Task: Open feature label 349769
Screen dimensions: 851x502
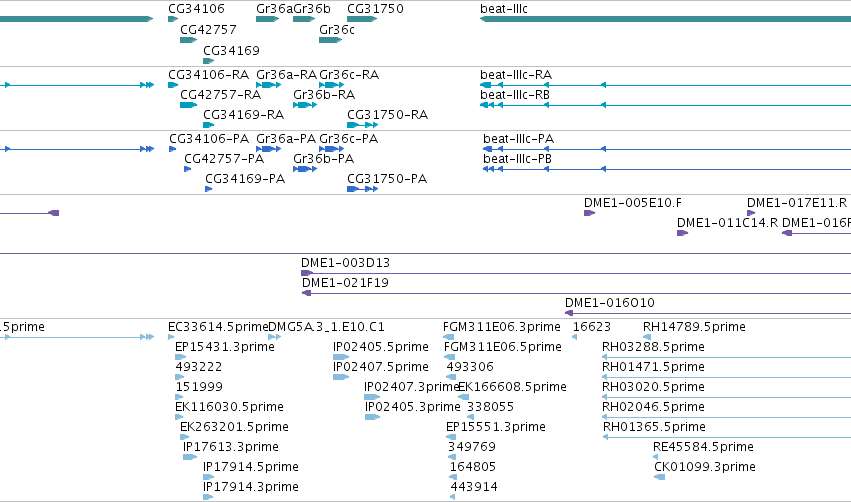Action: click(x=472, y=447)
